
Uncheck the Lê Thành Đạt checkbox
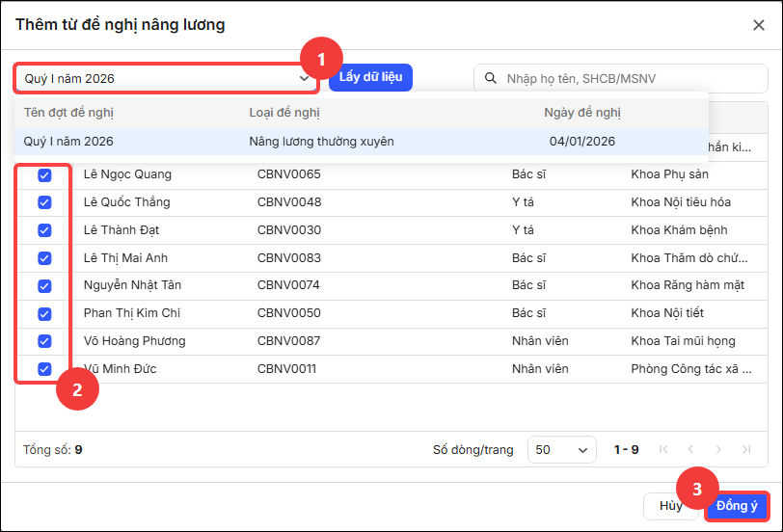click(x=44, y=230)
